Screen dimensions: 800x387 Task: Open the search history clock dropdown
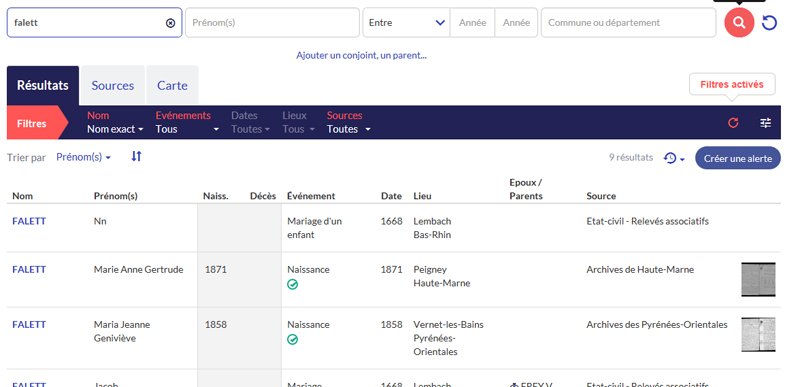(x=674, y=159)
